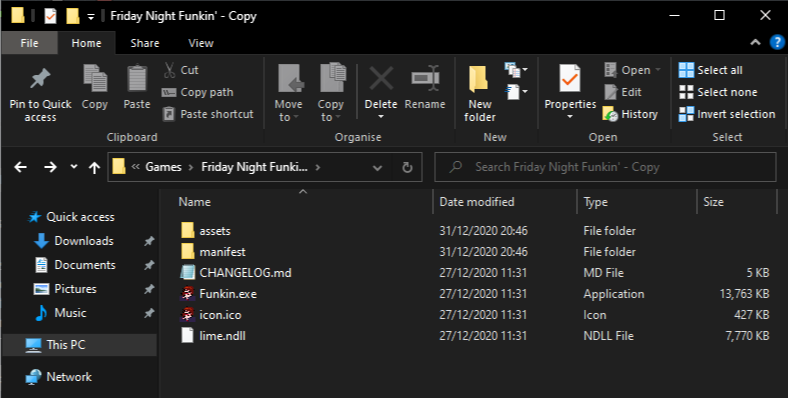Refresh the folder view
788x398 pixels.
click(408, 167)
